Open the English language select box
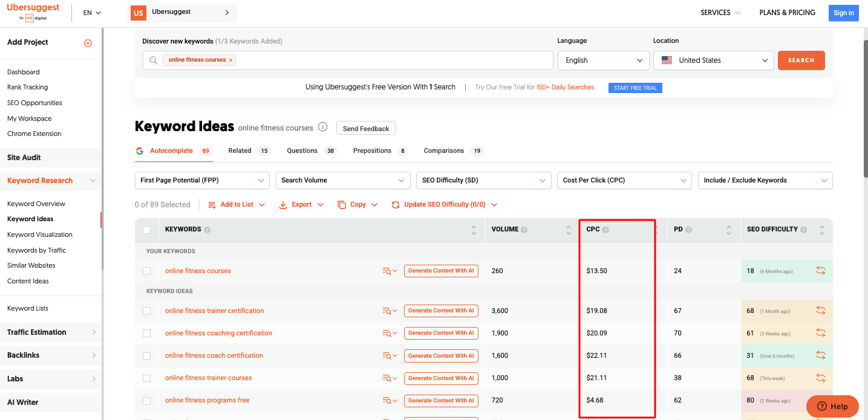 pos(603,60)
